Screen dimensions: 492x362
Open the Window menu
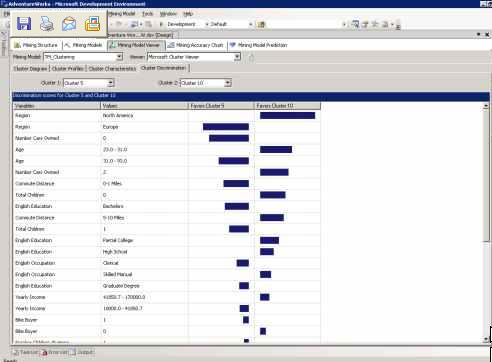[168, 14]
